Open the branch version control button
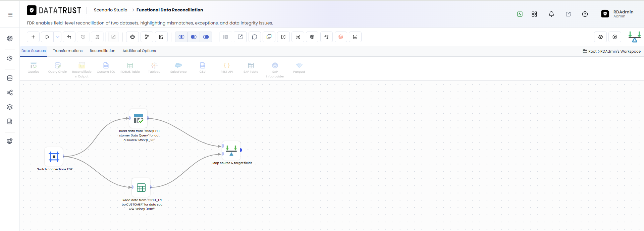 coord(147,37)
